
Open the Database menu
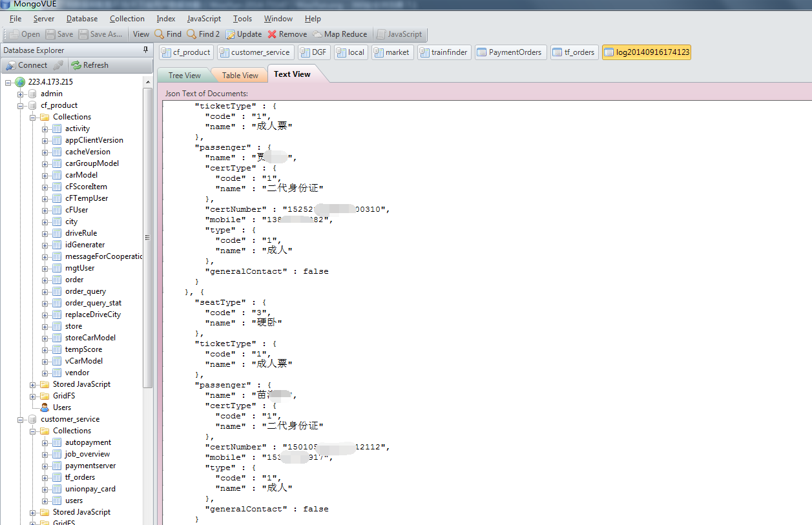[82, 19]
